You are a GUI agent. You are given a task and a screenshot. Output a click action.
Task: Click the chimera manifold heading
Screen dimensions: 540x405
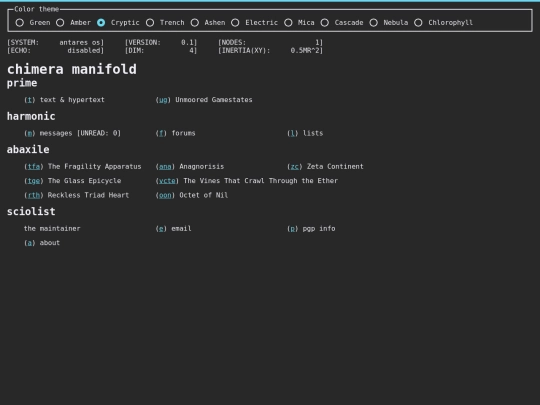[72, 69]
